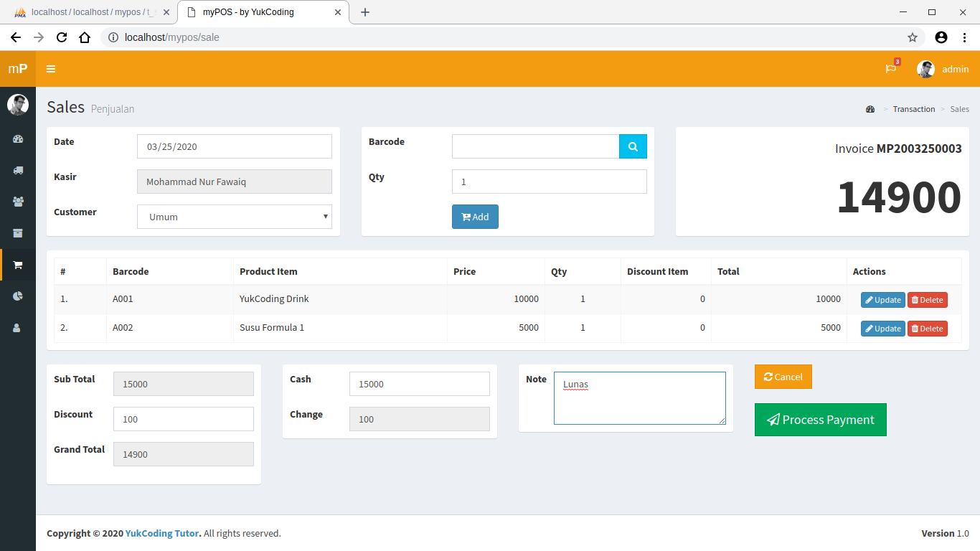Click the Process Payment button
This screenshot has height=551, width=980.
click(820, 420)
